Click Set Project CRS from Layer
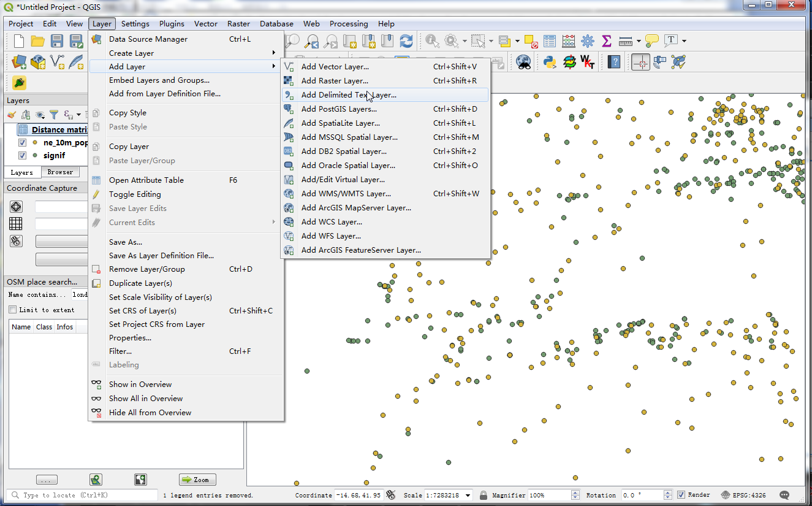The height and width of the screenshot is (506, 812). (186, 324)
